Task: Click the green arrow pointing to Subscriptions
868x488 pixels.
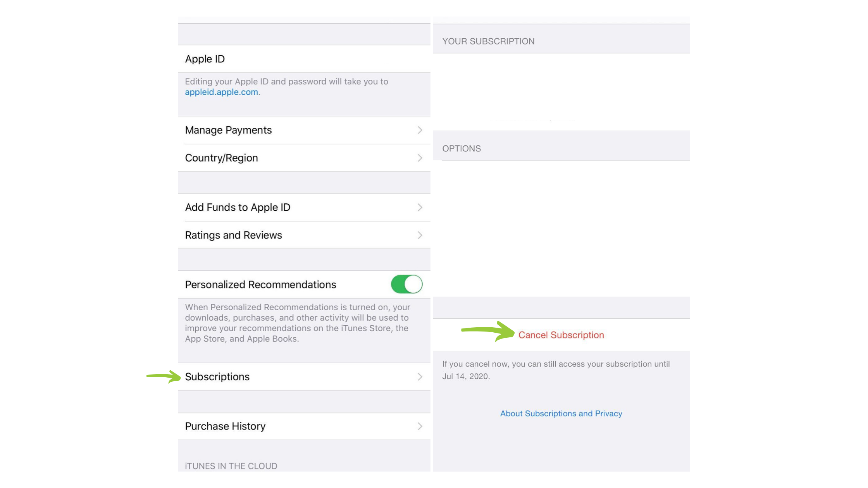Action: [164, 376]
